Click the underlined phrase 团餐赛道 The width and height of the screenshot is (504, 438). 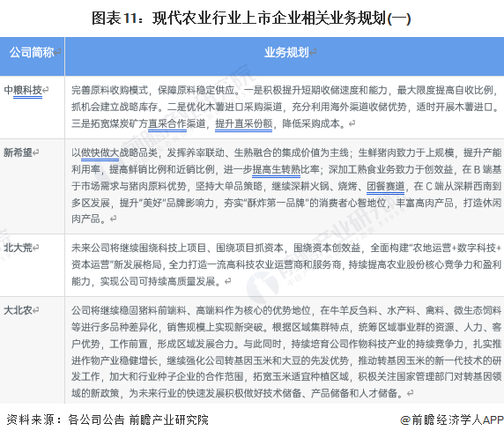pyautogui.click(x=385, y=186)
